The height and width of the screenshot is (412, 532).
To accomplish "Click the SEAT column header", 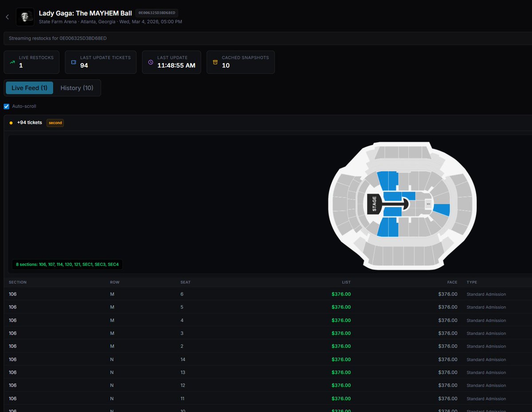I will (x=185, y=282).
